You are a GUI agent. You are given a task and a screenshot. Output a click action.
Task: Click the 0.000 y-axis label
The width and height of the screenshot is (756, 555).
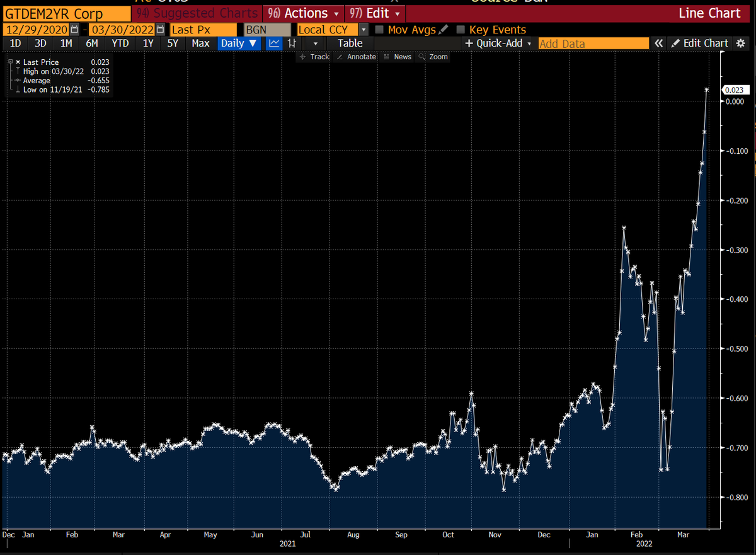[734, 101]
